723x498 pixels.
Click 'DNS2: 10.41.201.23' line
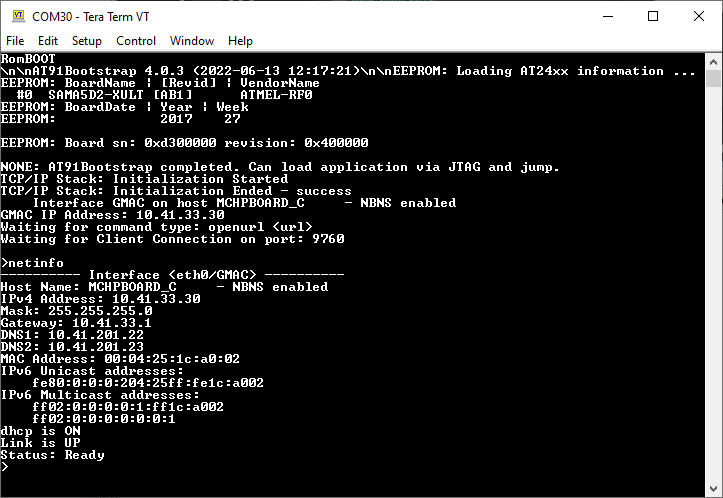pos(72,347)
